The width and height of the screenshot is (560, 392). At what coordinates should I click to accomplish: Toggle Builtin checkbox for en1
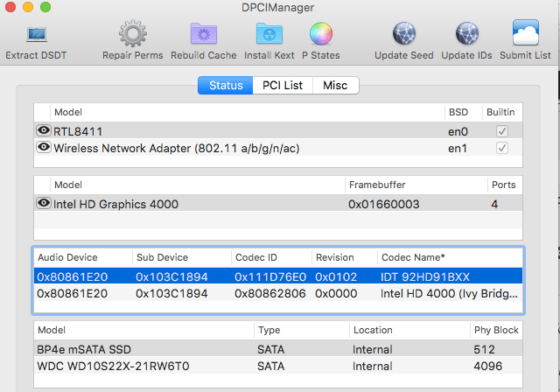click(x=501, y=148)
